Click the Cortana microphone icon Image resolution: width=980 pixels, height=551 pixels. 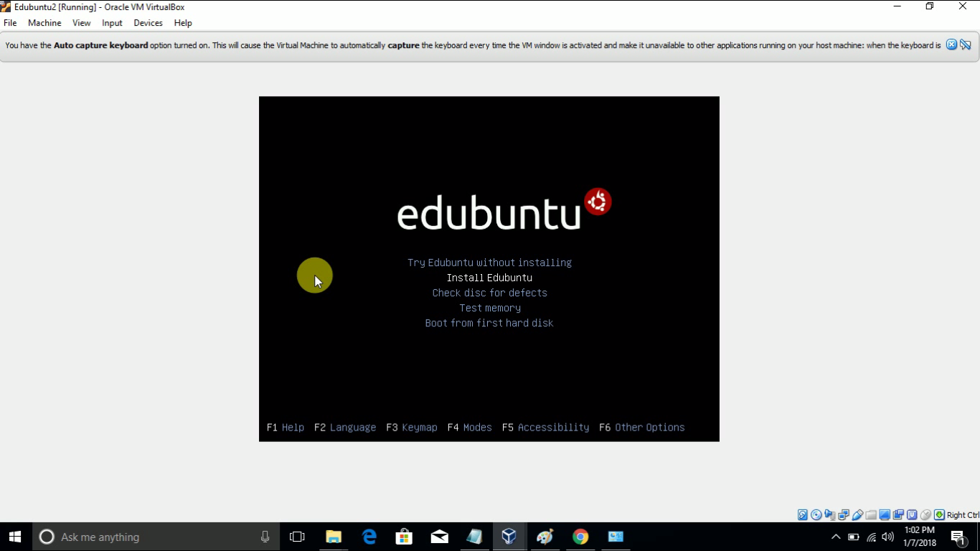coord(265,537)
